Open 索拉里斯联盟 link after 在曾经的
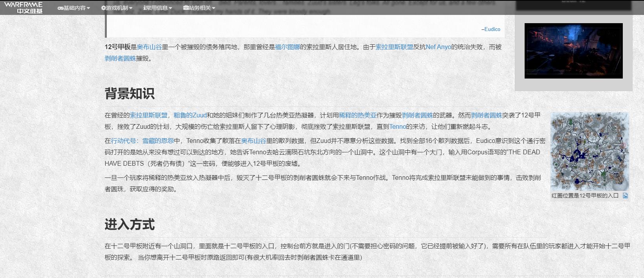 [x=148, y=115]
